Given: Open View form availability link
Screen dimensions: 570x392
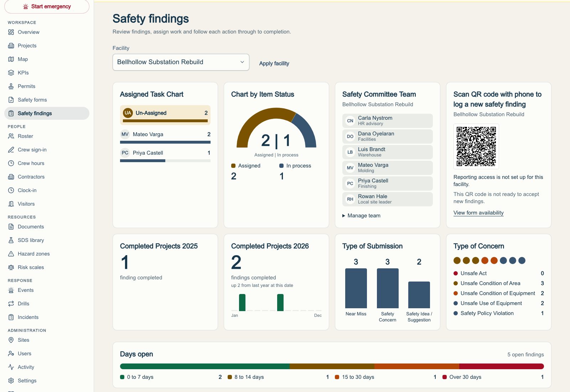Looking at the screenshot, I should click(x=478, y=213).
